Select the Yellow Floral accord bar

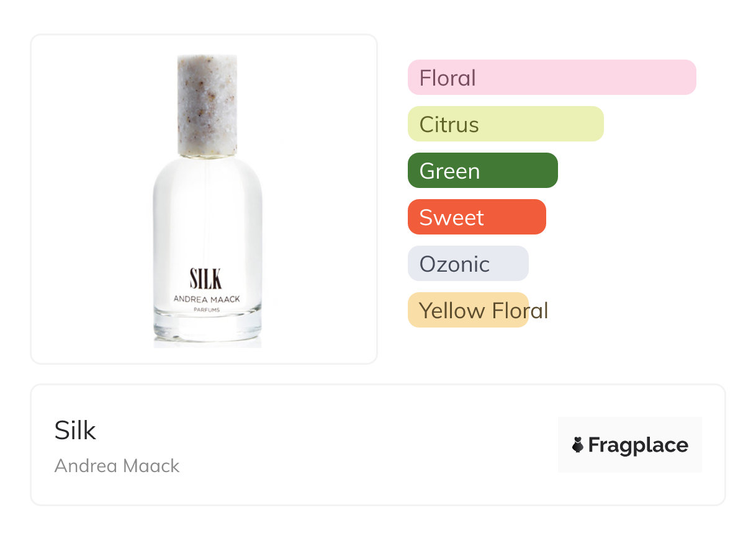pos(467,310)
